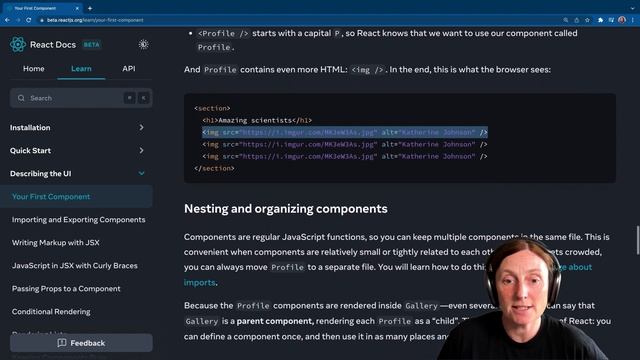The image size is (640, 360).
Task: Open the Describing the UI section title
Action: (40, 173)
